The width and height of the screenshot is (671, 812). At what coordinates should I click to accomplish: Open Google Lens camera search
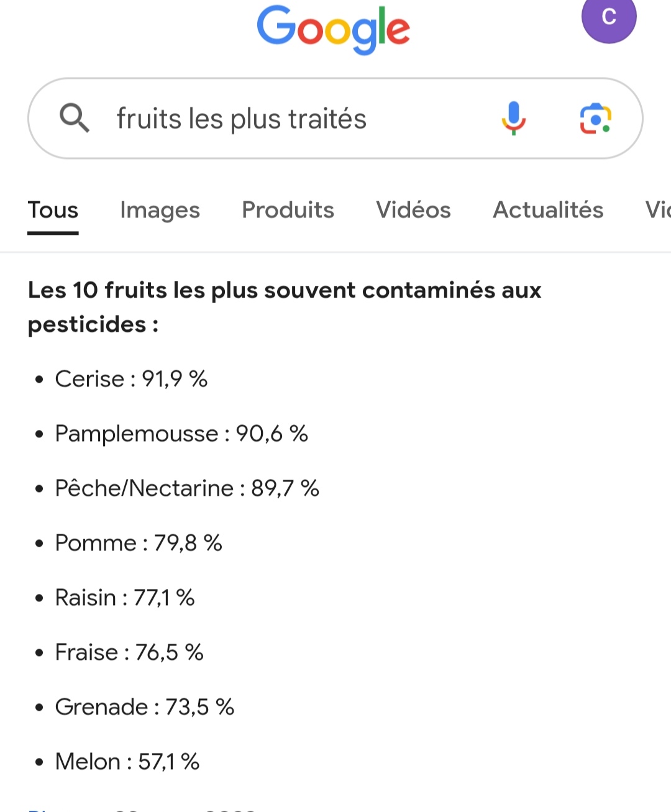pos(596,119)
